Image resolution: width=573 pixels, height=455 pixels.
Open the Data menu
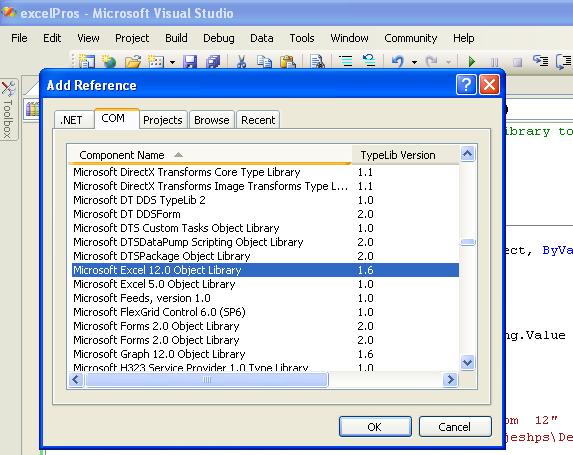[x=262, y=38]
